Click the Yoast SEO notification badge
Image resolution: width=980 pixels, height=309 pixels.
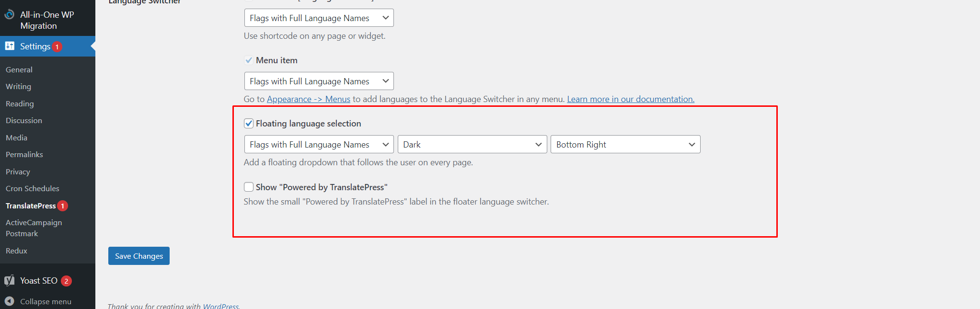(67, 281)
